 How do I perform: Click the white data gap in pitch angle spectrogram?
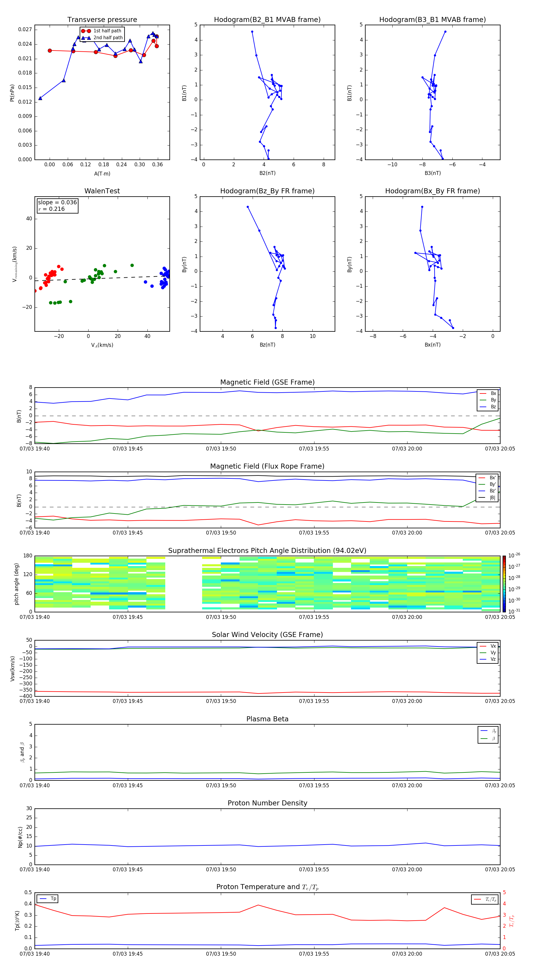184,584
